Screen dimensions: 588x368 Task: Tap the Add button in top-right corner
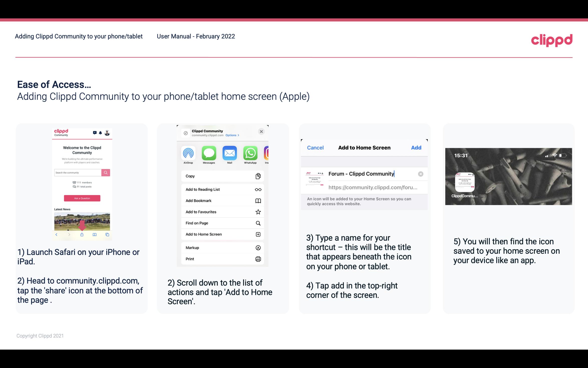coord(416,148)
